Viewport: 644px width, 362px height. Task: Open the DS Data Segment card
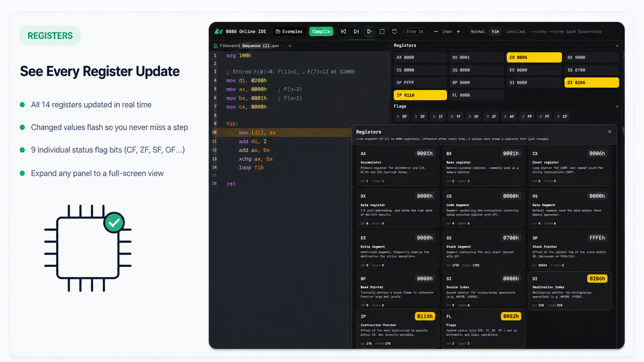[x=570, y=209]
